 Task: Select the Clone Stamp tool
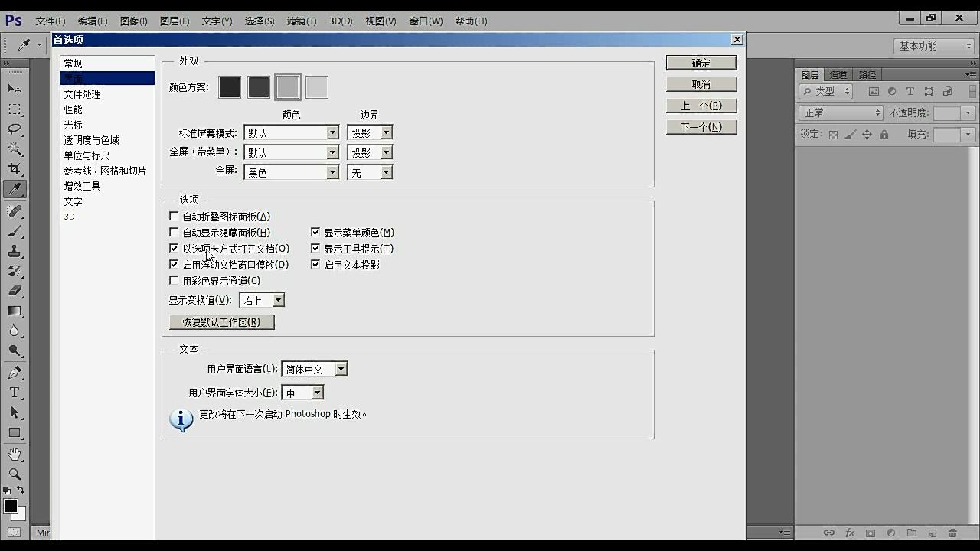click(15, 251)
